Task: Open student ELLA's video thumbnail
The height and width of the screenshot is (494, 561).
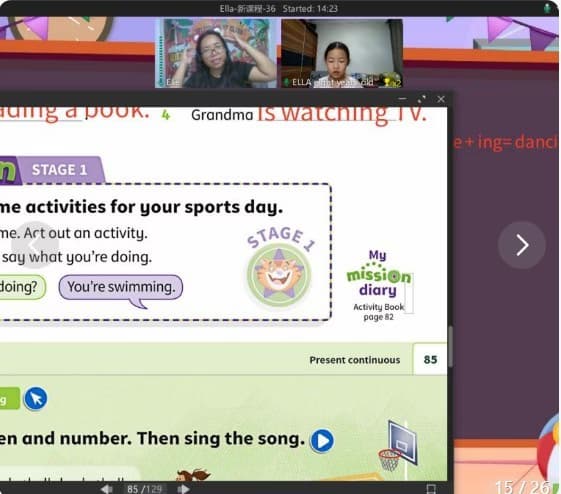Action: point(342,53)
